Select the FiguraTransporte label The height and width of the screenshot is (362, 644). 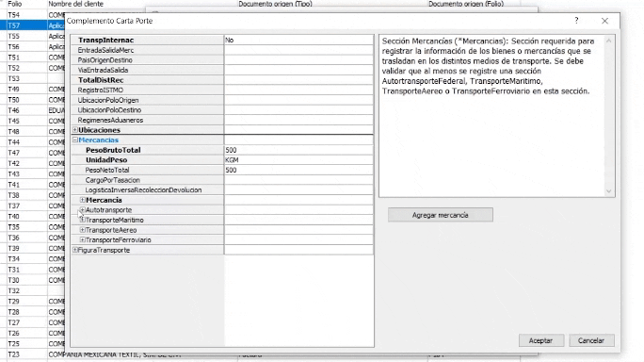[104, 250]
